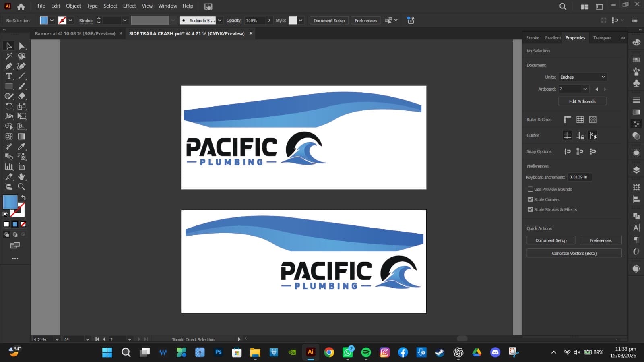Expand the Opacity slider arrow

tap(269, 21)
